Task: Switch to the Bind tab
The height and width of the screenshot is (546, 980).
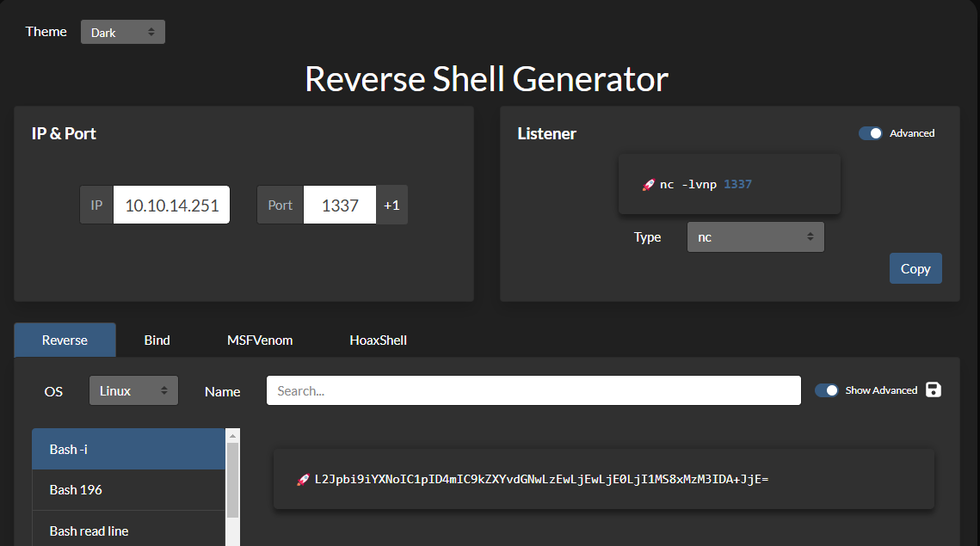Action: (157, 340)
